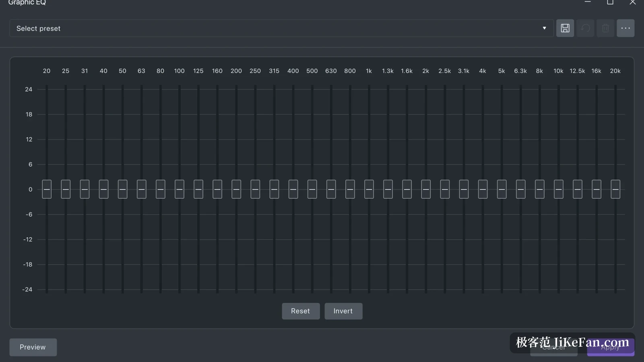Close the Graphic EQ window
644x362 pixels.
(x=633, y=2)
